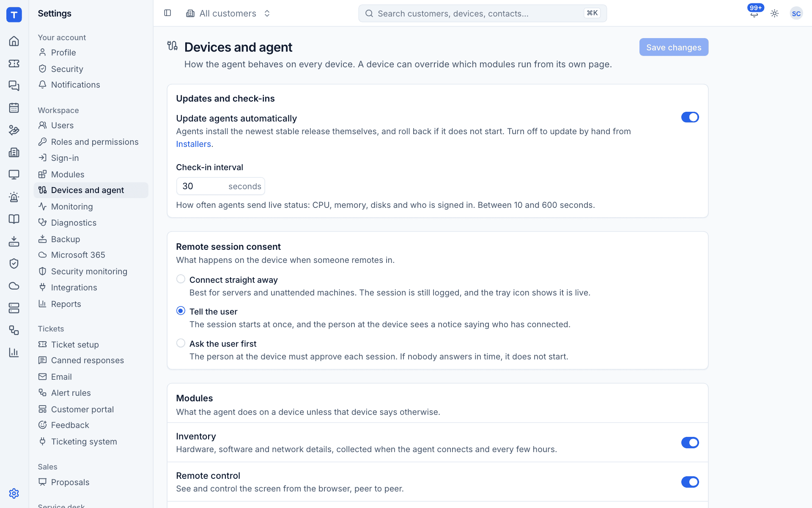
Task: Open Ticket setup settings
Action: tap(91, 345)
